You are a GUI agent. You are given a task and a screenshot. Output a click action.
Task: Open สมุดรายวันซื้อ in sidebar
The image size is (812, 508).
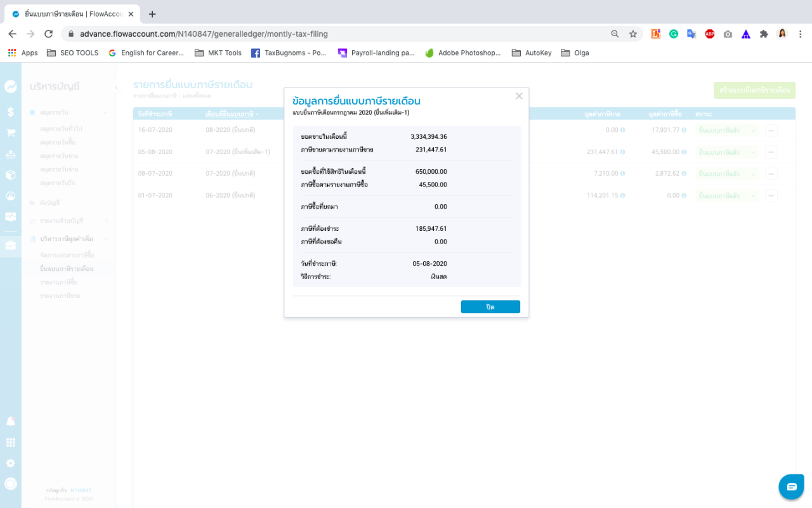coord(58,142)
